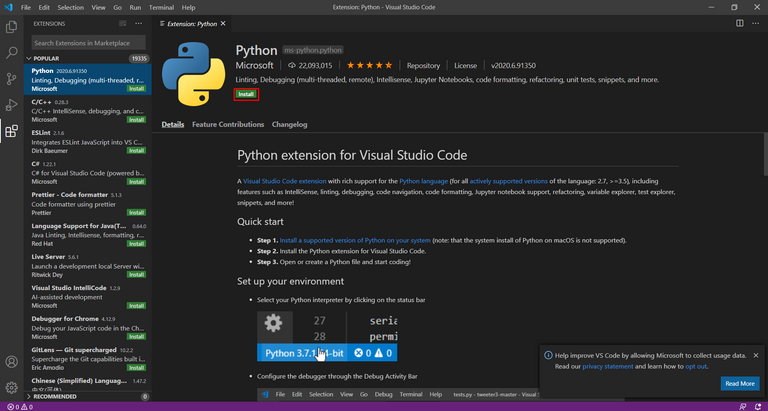
Task: Click the Python extension logo image
Action: (x=194, y=74)
